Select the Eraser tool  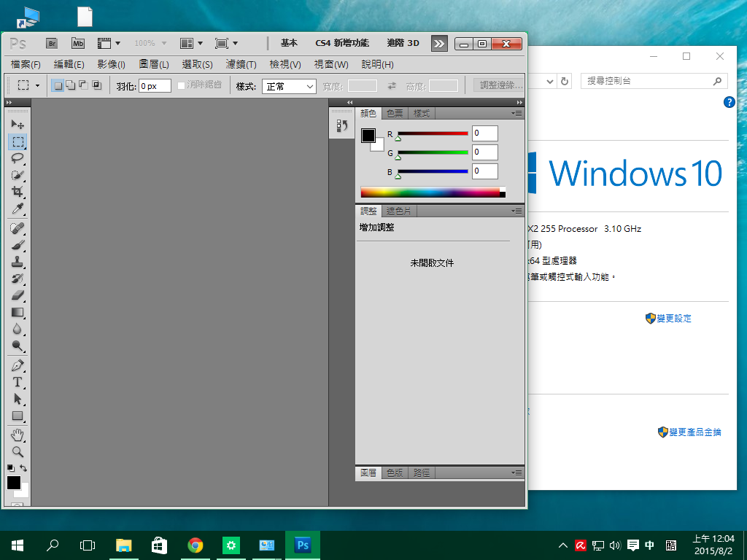click(18, 295)
